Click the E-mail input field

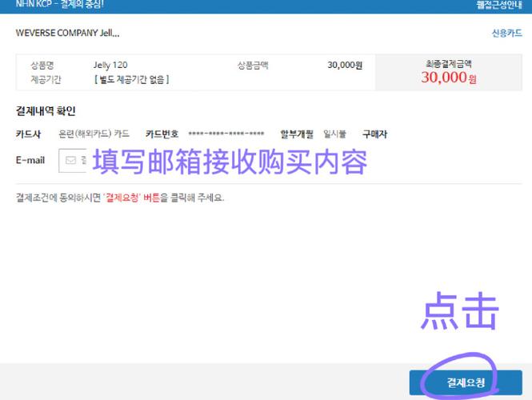coord(73,161)
